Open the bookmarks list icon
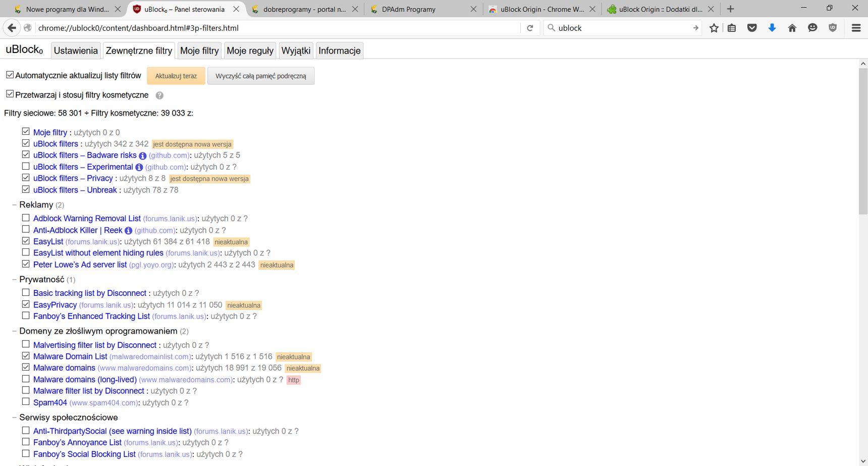This screenshot has height=466, width=868. (732, 28)
